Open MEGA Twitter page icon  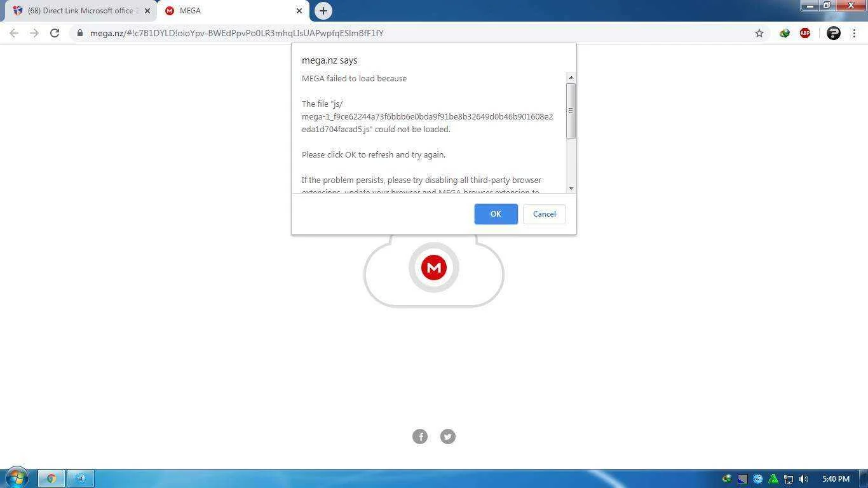click(448, 437)
